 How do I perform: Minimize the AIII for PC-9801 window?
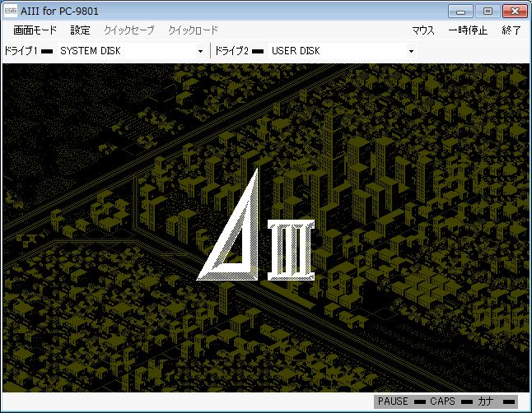coord(460,12)
